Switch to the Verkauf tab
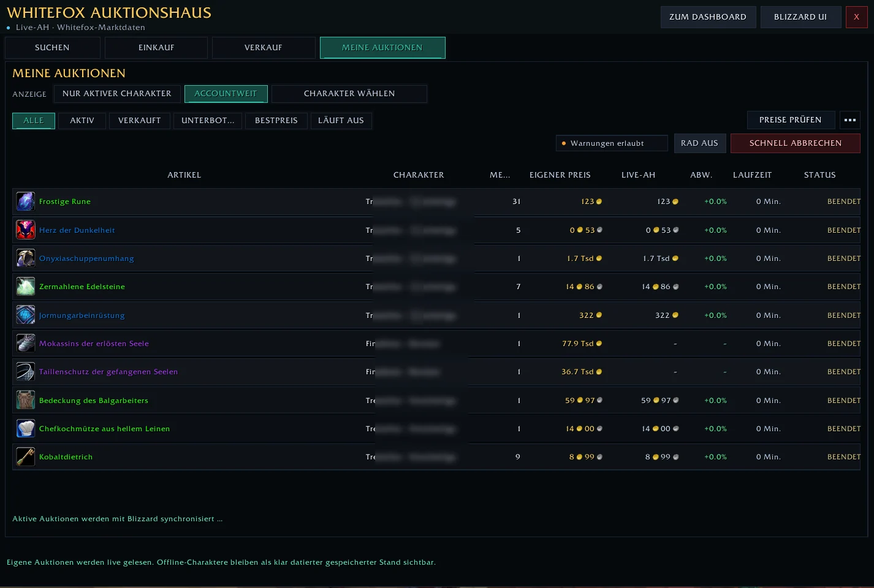 [x=264, y=48]
